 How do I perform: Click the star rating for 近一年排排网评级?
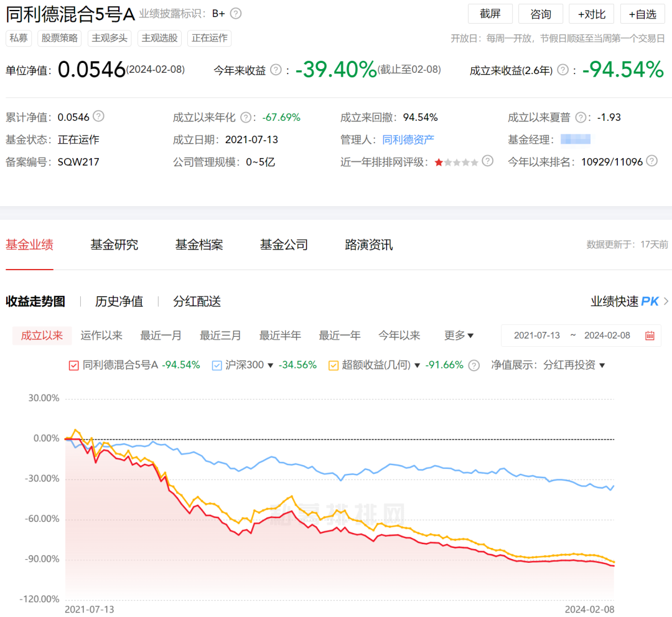point(456,162)
